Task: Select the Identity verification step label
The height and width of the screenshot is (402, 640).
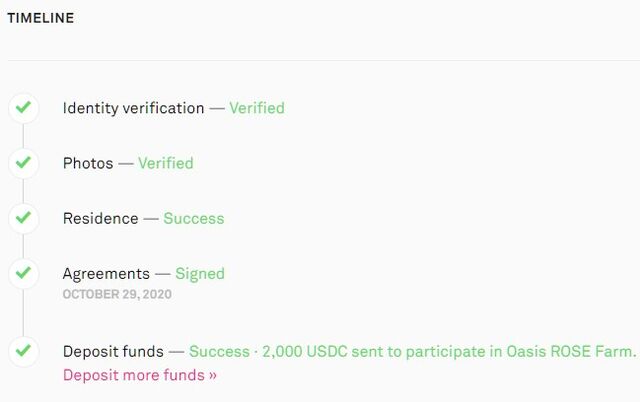Action: (x=133, y=108)
